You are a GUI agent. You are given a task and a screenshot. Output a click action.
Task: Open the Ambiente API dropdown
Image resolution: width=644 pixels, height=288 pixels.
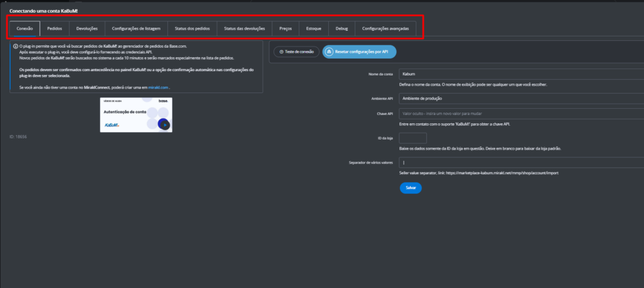coord(521,99)
